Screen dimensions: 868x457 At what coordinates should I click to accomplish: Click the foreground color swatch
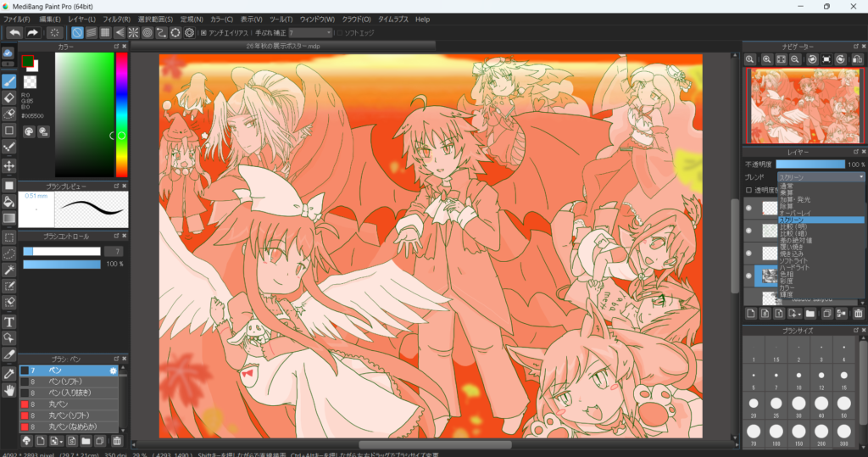click(x=28, y=62)
